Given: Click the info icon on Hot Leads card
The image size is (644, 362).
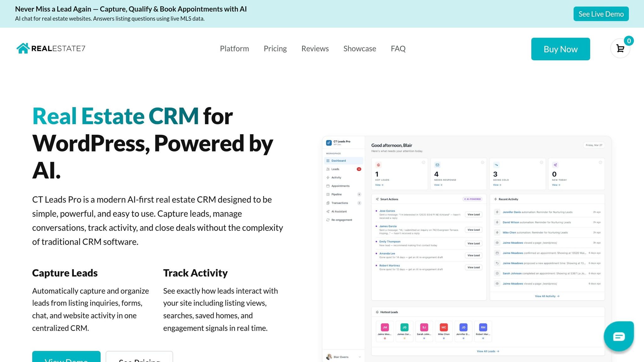Looking at the screenshot, I should (423, 162).
